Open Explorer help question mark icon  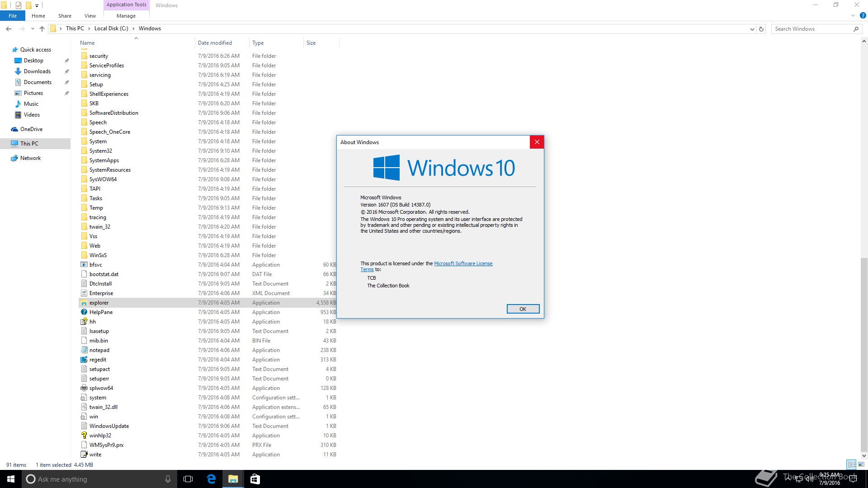tap(863, 15)
